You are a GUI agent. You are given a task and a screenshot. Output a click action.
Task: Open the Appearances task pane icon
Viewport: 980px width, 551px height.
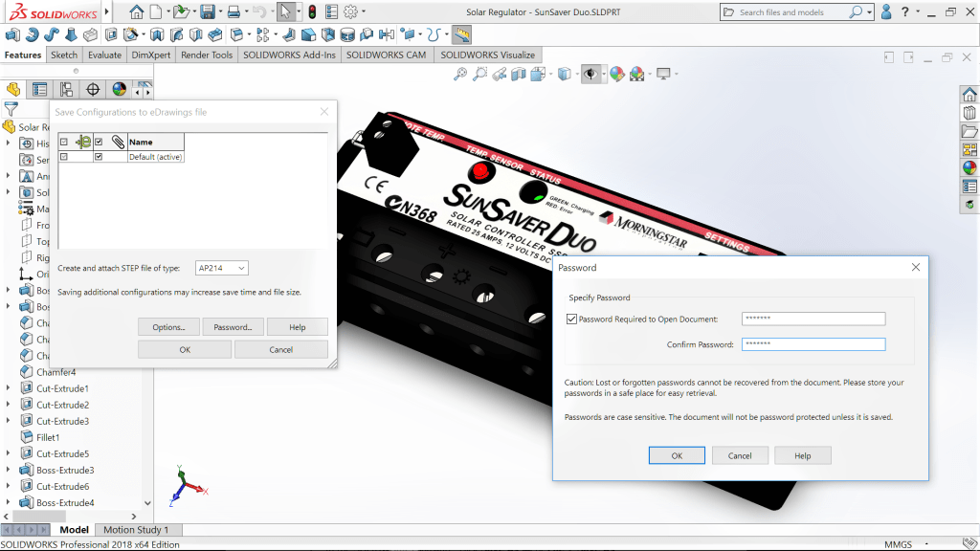tap(969, 167)
